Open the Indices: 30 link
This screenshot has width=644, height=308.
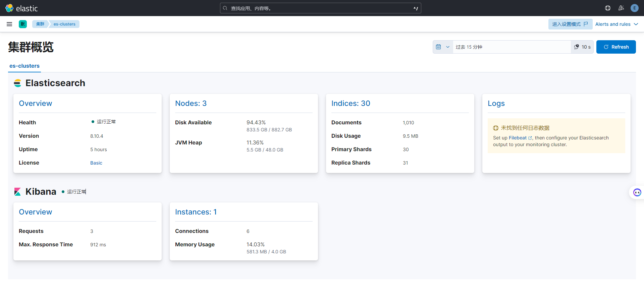(x=351, y=104)
